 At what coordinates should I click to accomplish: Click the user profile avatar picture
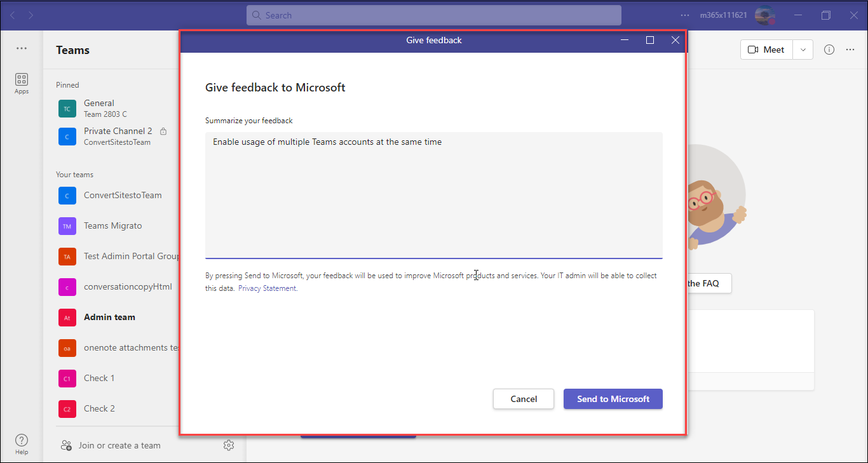(764, 15)
